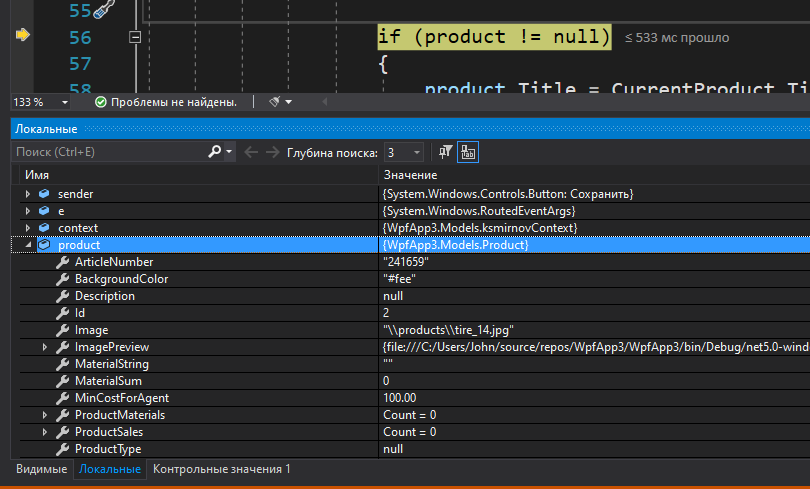
Task: Click the Имя column header
Action: pyautogui.click(x=37, y=175)
